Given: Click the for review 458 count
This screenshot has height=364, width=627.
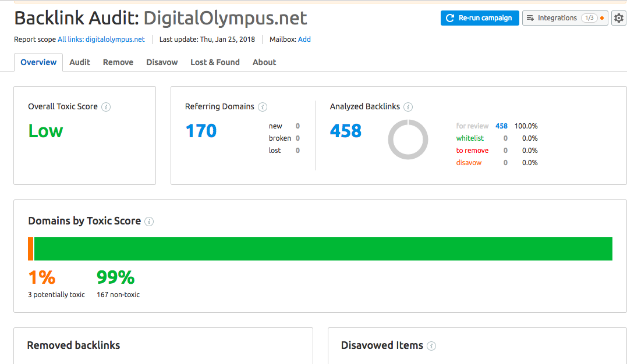Looking at the screenshot, I should coord(501,126).
